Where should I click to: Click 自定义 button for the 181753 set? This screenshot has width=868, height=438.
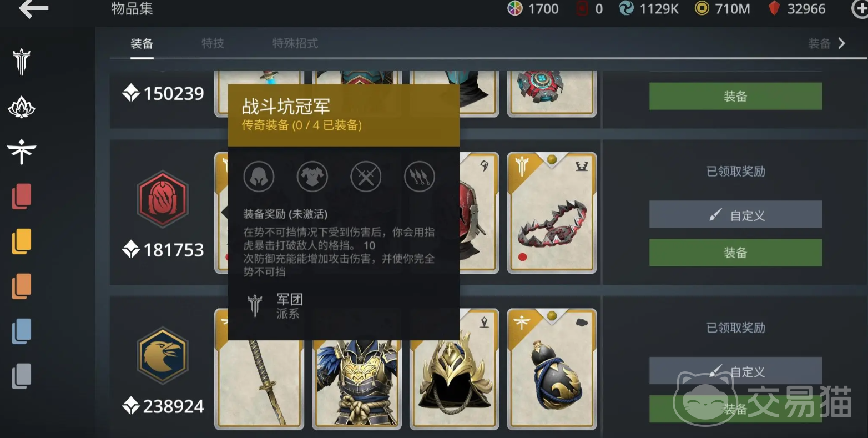[x=735, y=215]
